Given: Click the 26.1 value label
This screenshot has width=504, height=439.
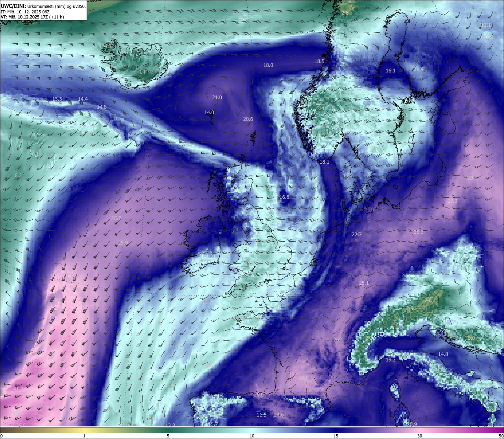Looking at the screenshot, I should pos(338,339).
